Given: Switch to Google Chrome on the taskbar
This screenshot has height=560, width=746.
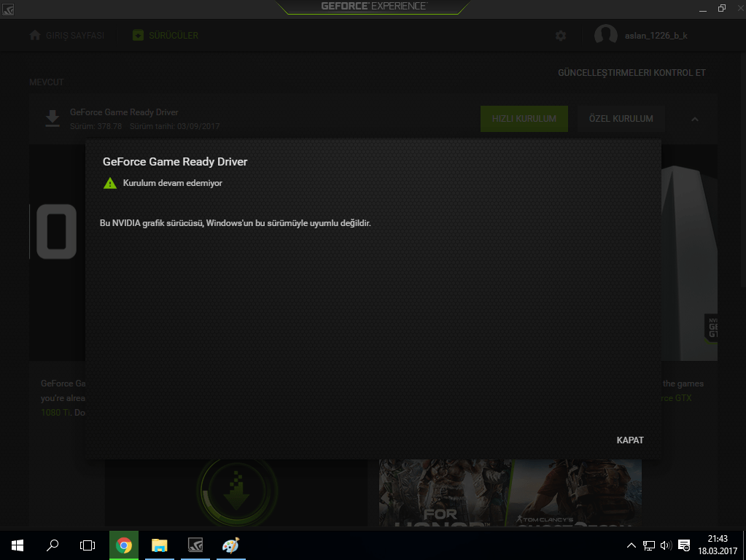Looking at the screenshot, I should point(124,545).
